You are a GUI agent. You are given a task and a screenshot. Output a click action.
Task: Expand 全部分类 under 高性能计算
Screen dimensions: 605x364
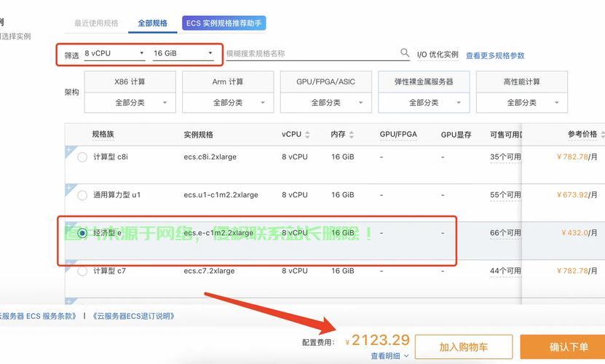point(522,103)
